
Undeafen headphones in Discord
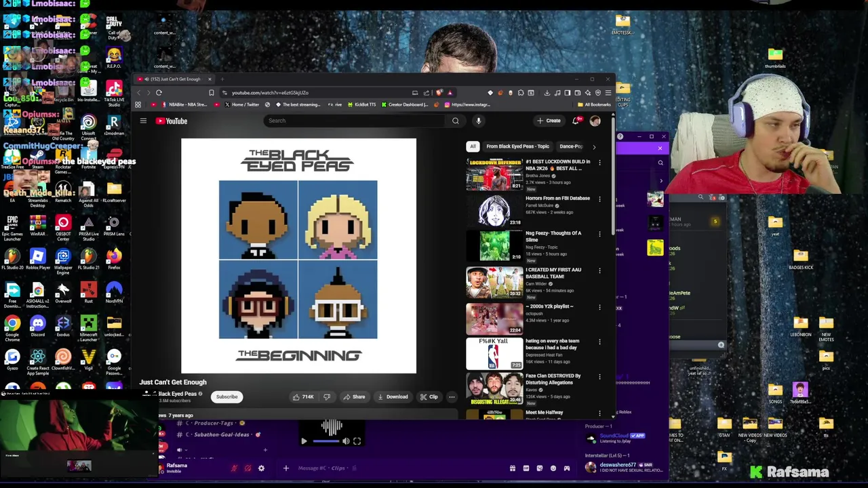248,468
